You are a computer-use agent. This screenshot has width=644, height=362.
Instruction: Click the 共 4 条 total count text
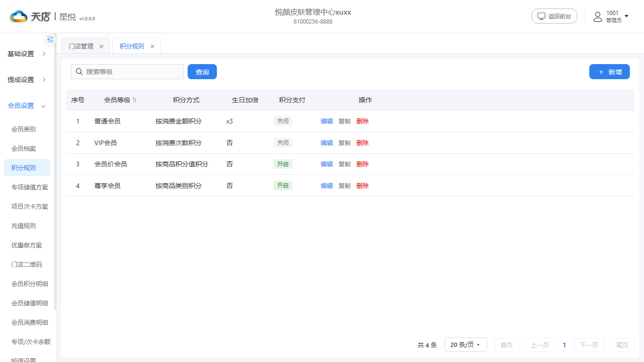pyautogui.click(x=427, y=345)
